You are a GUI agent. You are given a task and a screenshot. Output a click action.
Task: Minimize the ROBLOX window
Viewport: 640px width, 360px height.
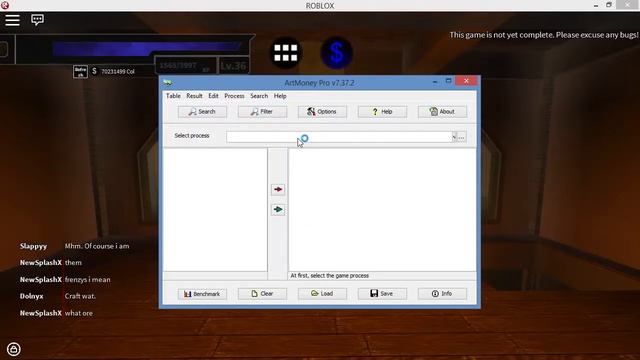(x=596, y=5)
